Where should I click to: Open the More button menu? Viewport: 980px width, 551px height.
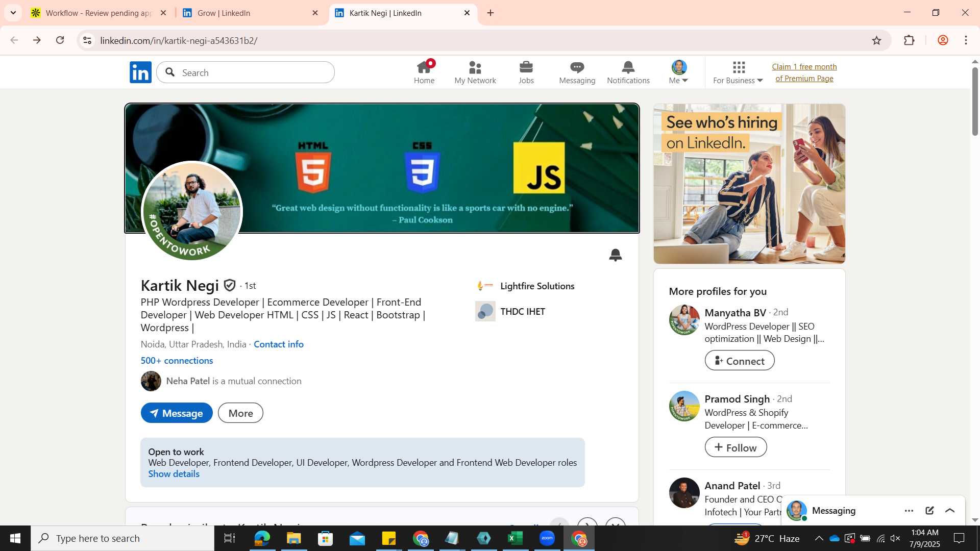(x=240, y=413)
